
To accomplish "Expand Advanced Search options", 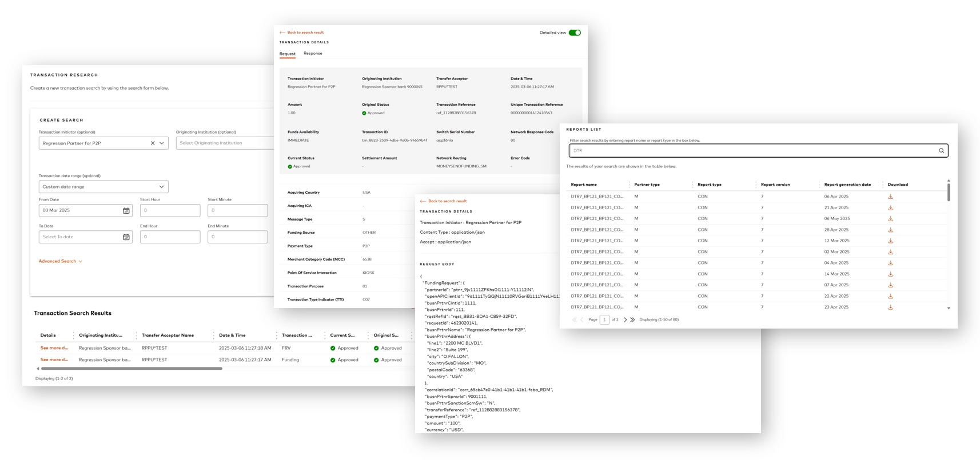I will (60, 261).
